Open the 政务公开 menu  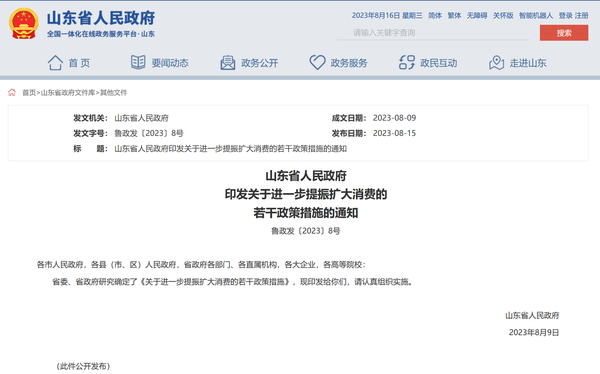[x=259, y=63]
